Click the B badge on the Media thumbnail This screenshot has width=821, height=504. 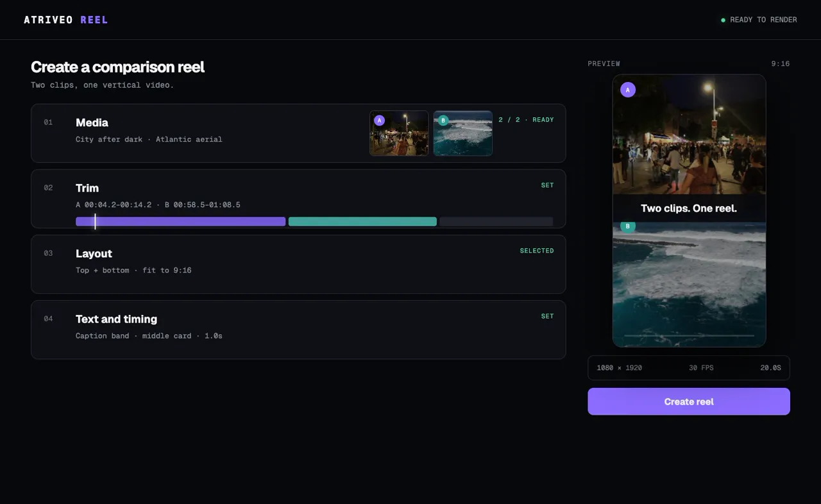(443, 120)
